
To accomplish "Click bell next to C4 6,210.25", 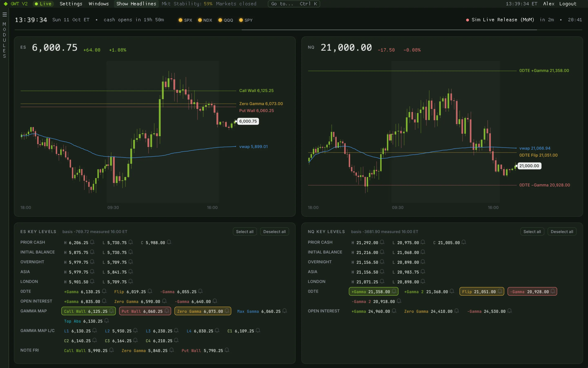I will [176, 340].
